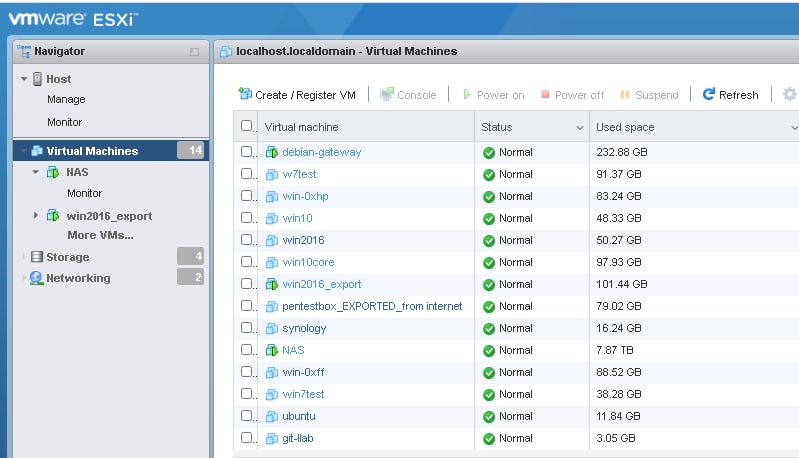Click the VM icon beside win-0xff
The height and width of the screenshot is (458, 799).
point(272,372)
